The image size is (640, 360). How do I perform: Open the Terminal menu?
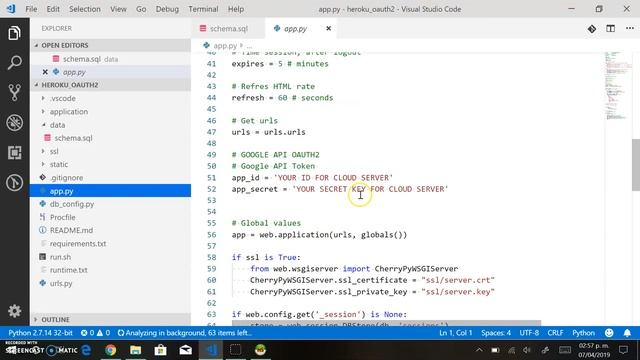203,9
